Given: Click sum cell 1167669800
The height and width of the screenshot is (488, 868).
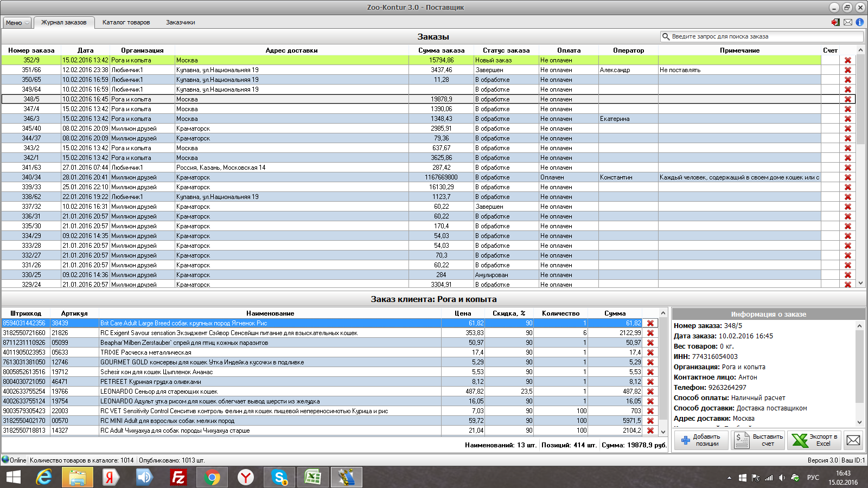Looking at the screenshot, I should (x=441, y=177).
